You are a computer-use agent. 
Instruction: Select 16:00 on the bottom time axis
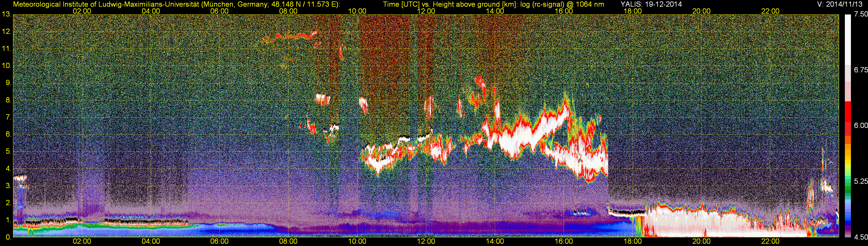pos(564,242)
